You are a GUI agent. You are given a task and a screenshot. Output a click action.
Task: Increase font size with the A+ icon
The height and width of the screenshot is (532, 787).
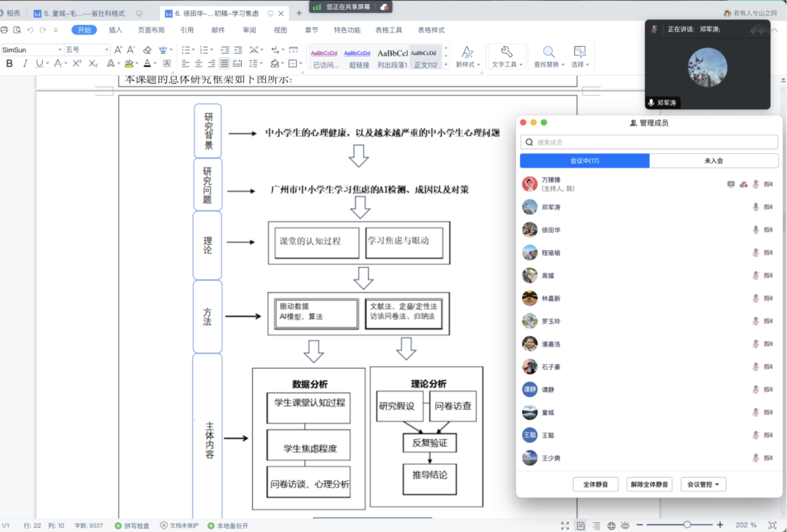point(118,50)
